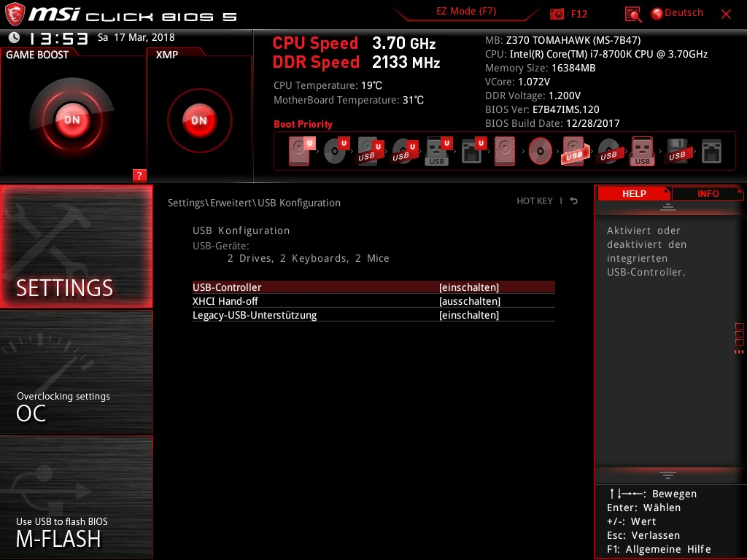747x560 pixels.
Task: Click the 'Esc: Verlassen' key hint
Action: click(643, 535)
